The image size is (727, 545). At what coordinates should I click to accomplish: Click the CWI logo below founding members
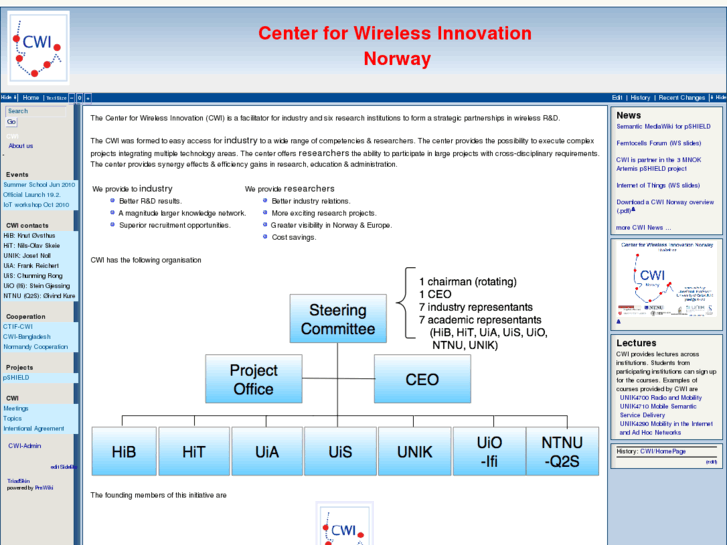344,524
